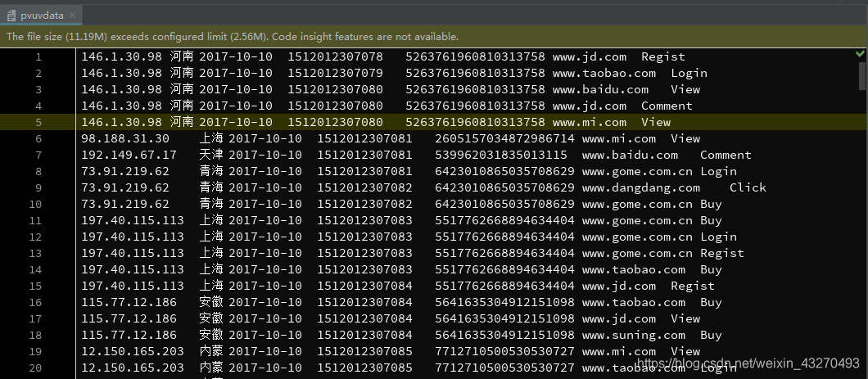Click 'www.baidu.com' on line 3
This screenshot has height=379, width=868.
(600, 89)
